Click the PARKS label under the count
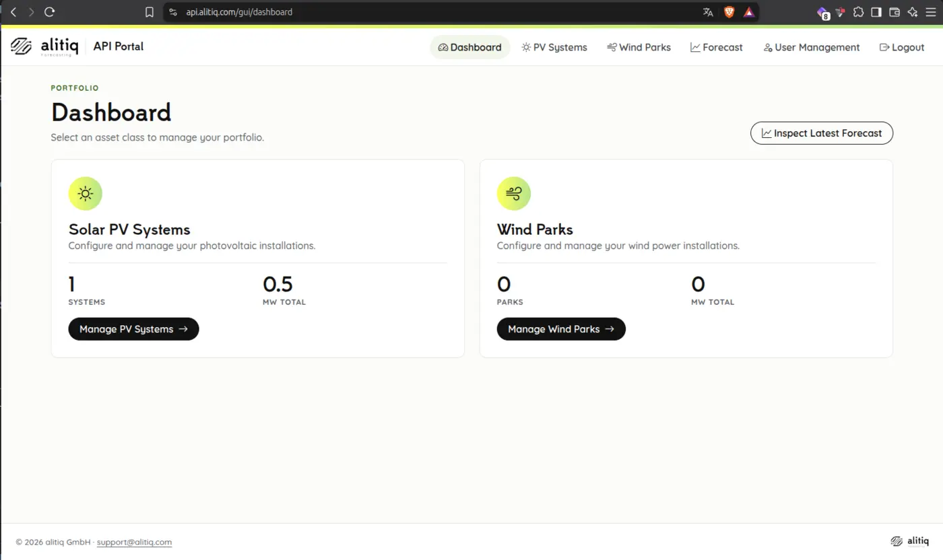Screen dimensions: 943x560 (x=510, y=302)
